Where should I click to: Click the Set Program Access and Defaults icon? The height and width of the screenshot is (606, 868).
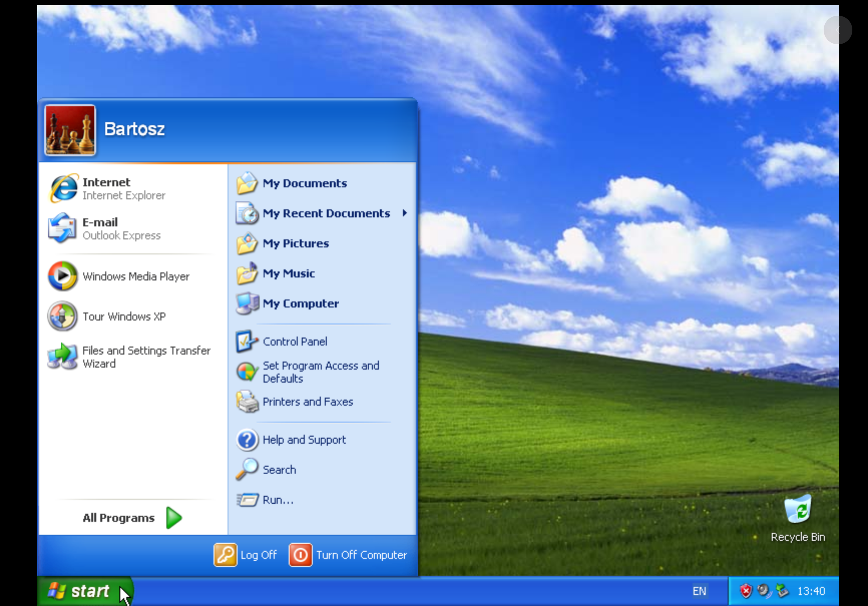tap(247, 372)
